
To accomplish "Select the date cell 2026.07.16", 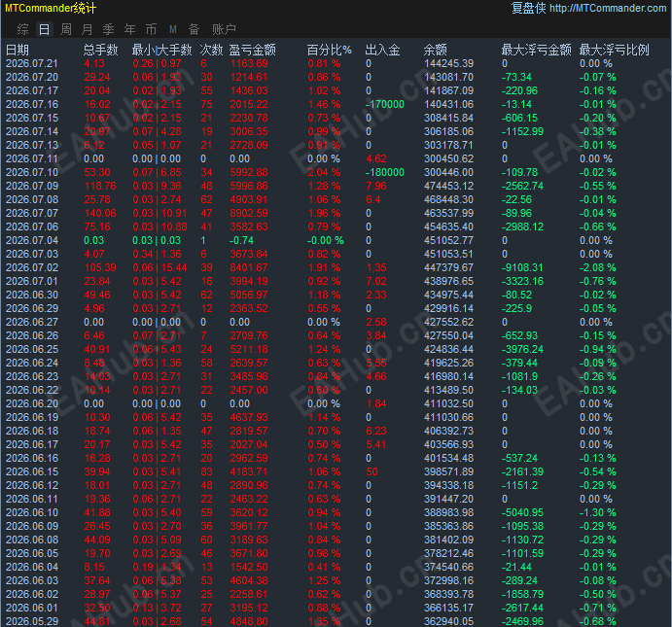I will [x=32, y=105].
